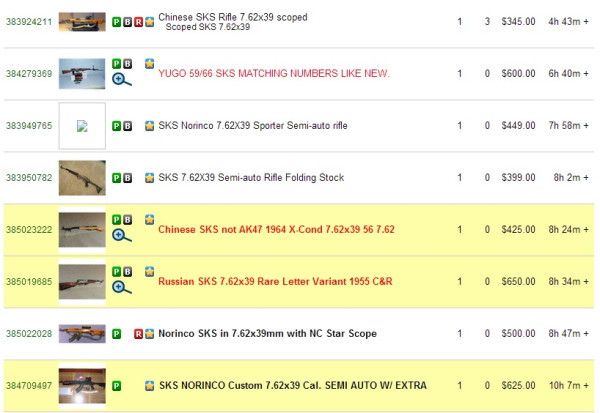Open the SKS NORINCO Custom 7.62x39 listing
Image resolution: width=600 pixels, height=413 pixels.
(292, 386)
